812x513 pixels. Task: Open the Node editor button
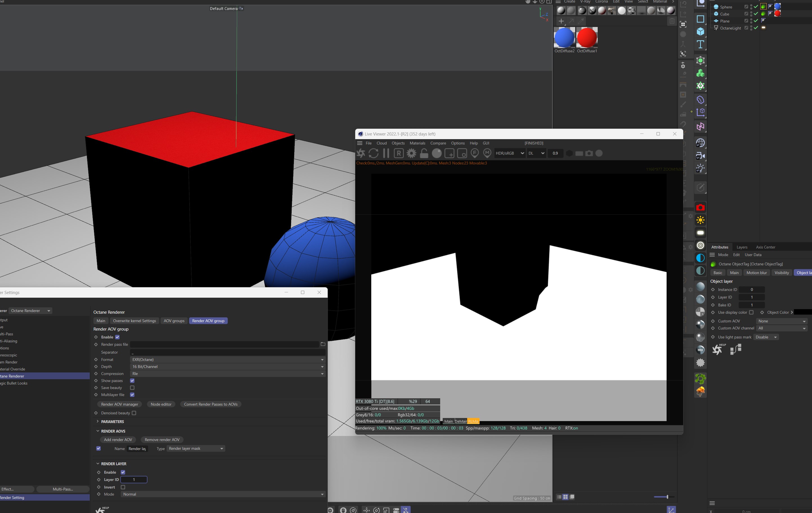161,404
